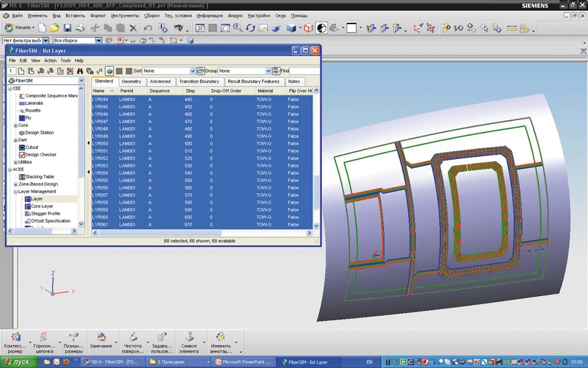Switch to the Geometry tab

[131, 81]
